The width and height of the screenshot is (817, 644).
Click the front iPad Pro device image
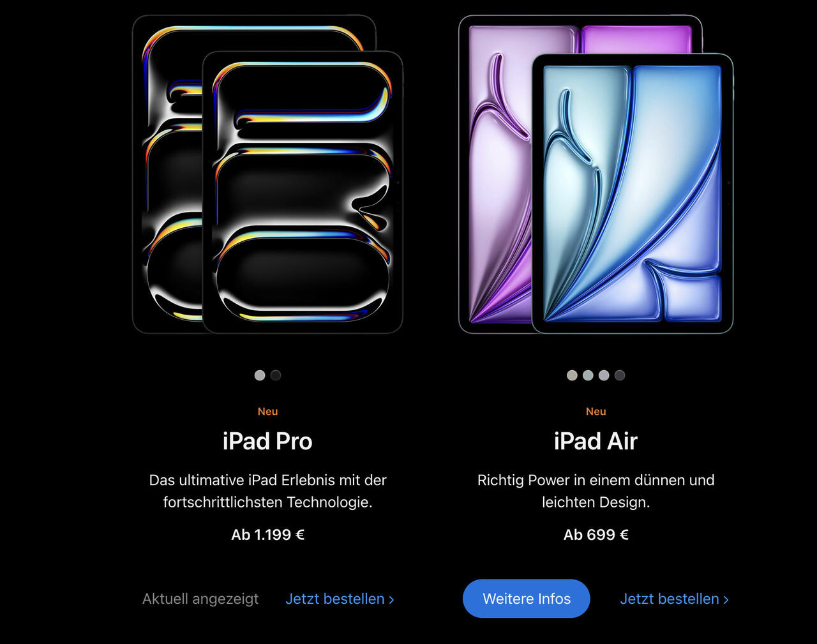click(x=303, y=192)
